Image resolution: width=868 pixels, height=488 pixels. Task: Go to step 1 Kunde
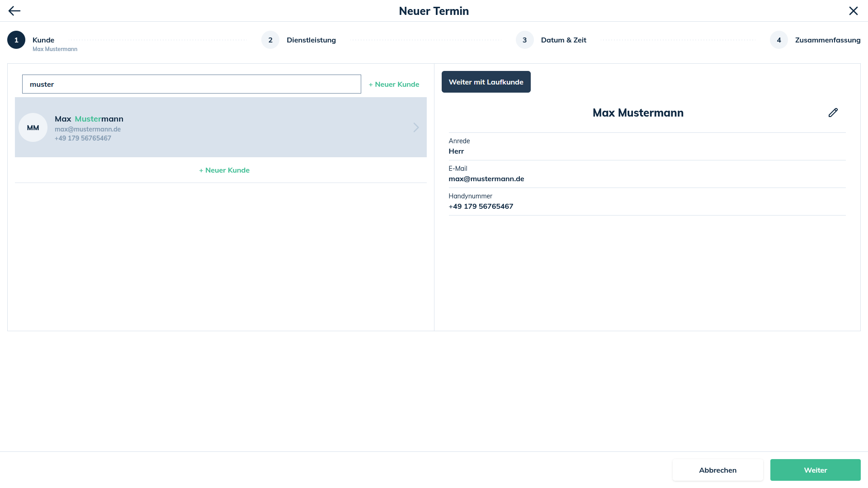[43, 40]
